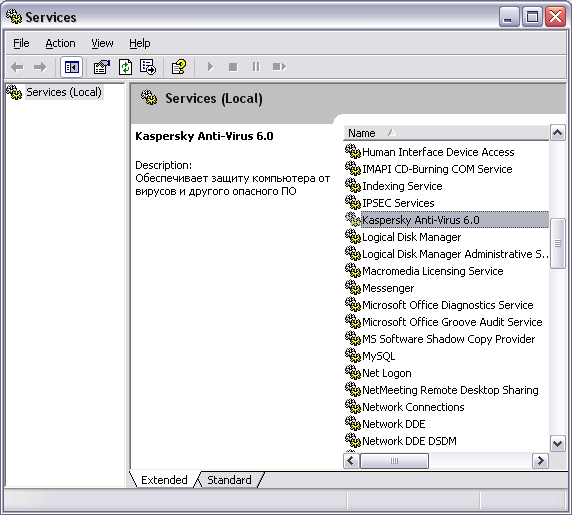Click the Restart Service toolbar button
This screenshot has height=515, width=572.
pyautogui.click(x=279, y=67)
